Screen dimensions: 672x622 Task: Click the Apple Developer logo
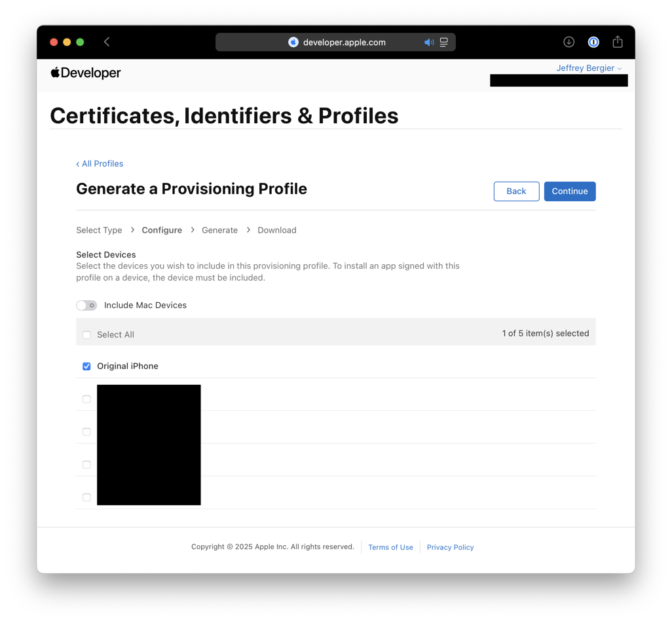point(86,73)
